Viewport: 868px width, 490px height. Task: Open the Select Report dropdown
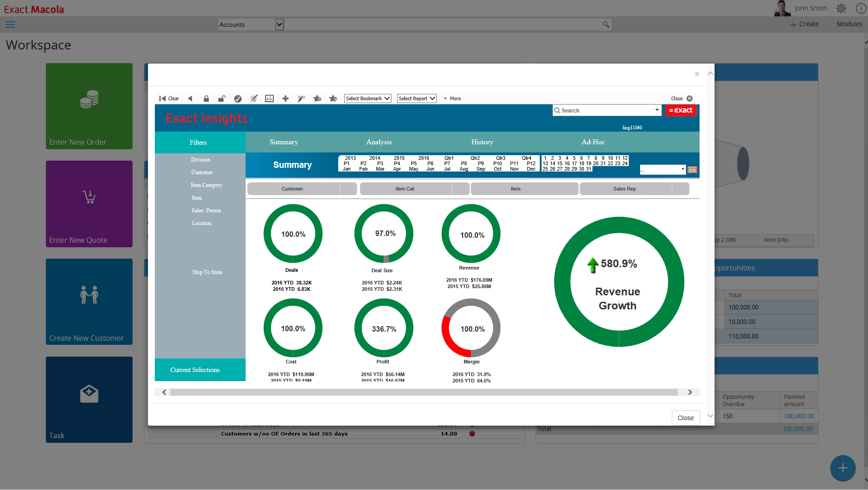(x=417, y=98)
